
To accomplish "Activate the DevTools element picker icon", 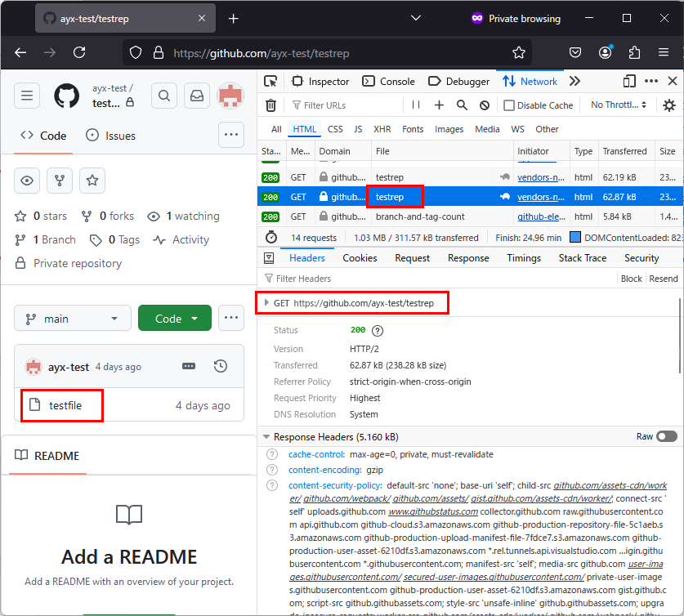I will pos(270,82).
